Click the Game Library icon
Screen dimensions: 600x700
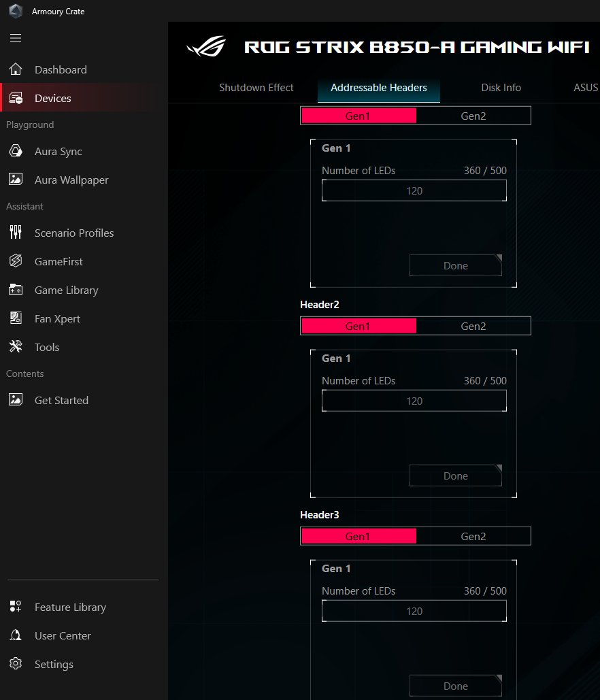(x=16, y=290)
